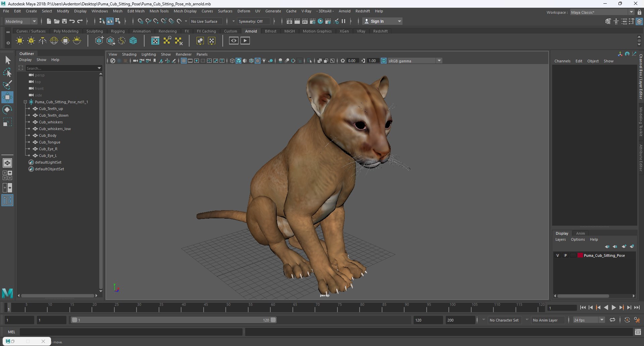This screenshot has width=644, height=346.
Task: Toggle Channel Box panel icon top right
Action: (640, 21)
